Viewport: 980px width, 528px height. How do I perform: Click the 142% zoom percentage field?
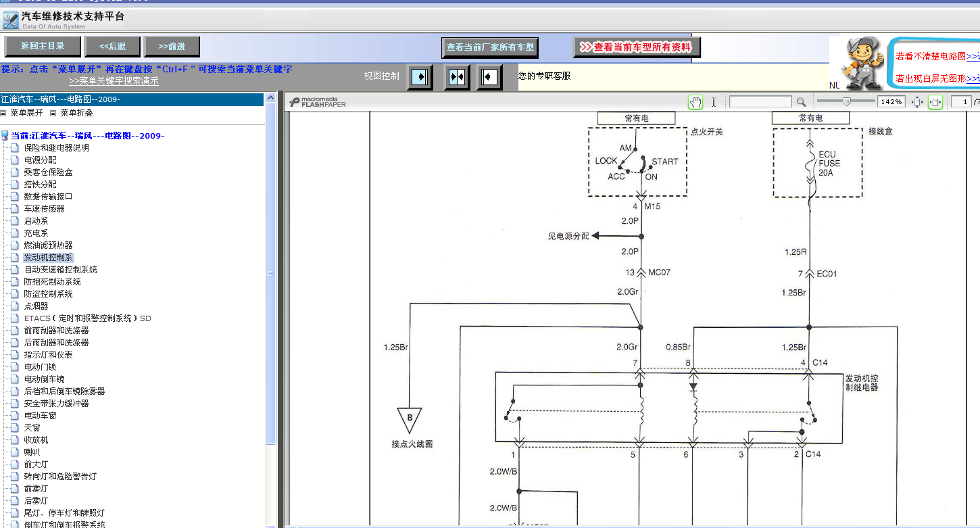(891, 102)
